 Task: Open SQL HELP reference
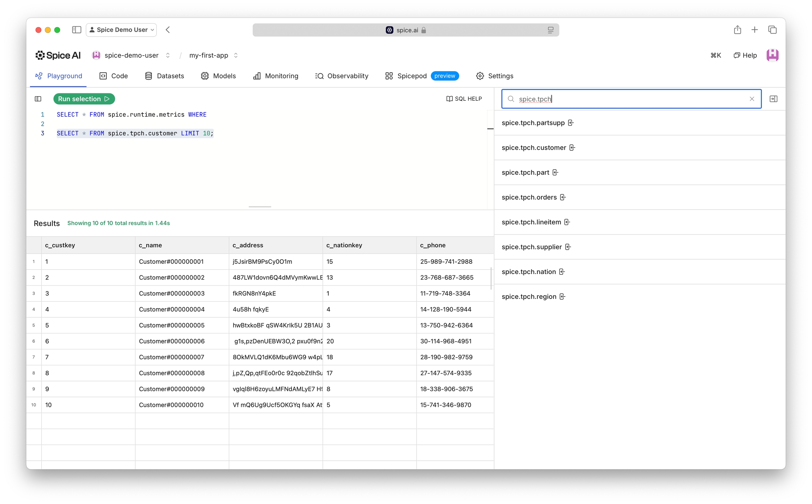coord(464,99)
